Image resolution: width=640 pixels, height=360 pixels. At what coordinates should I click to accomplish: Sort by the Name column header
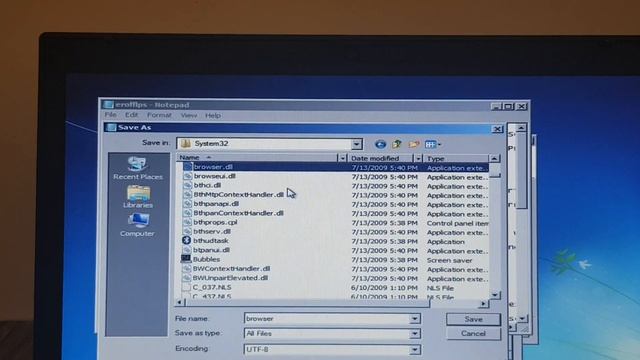[257, 158]
